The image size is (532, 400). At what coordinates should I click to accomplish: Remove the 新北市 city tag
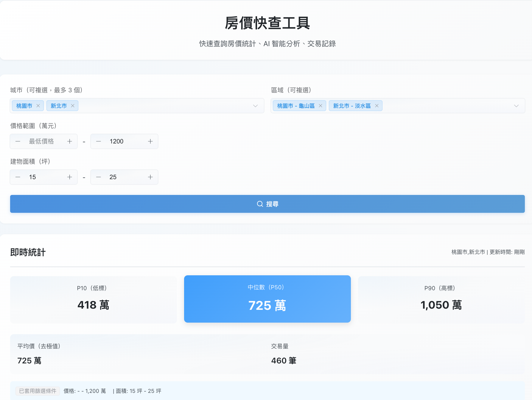[x=72, y=106]
